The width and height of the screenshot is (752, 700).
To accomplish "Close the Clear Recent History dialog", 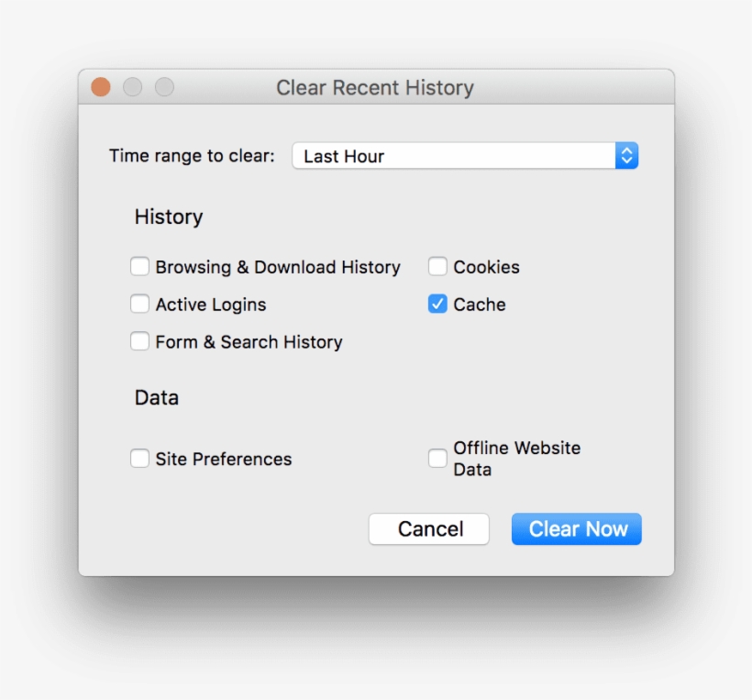I will pyautogui.click(x=101, y=87).
